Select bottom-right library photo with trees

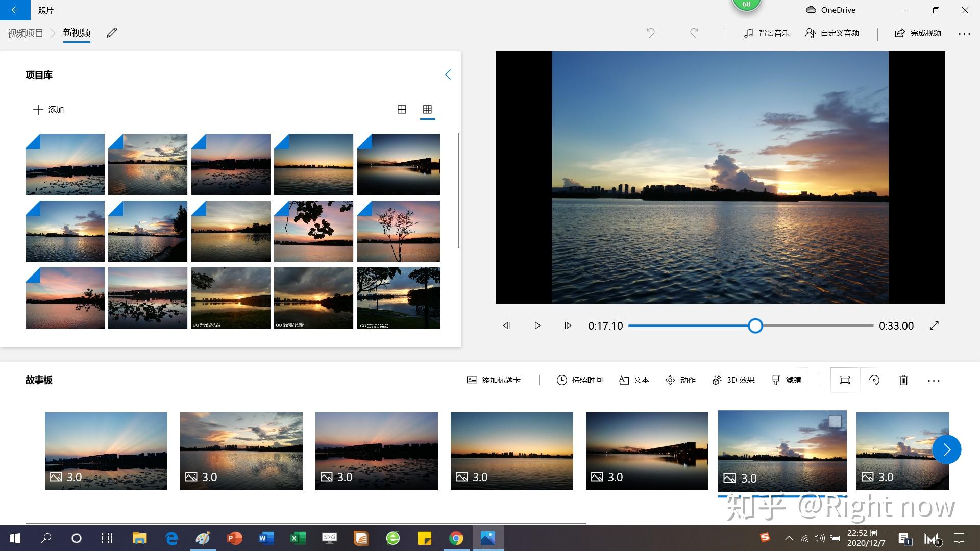[399, 298]
